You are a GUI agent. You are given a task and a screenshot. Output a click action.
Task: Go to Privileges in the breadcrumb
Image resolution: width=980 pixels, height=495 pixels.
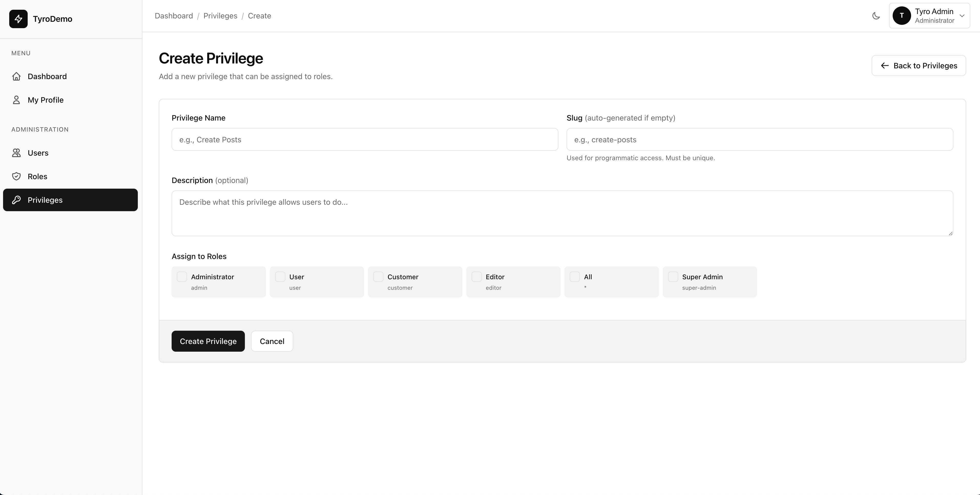[220, 16]
